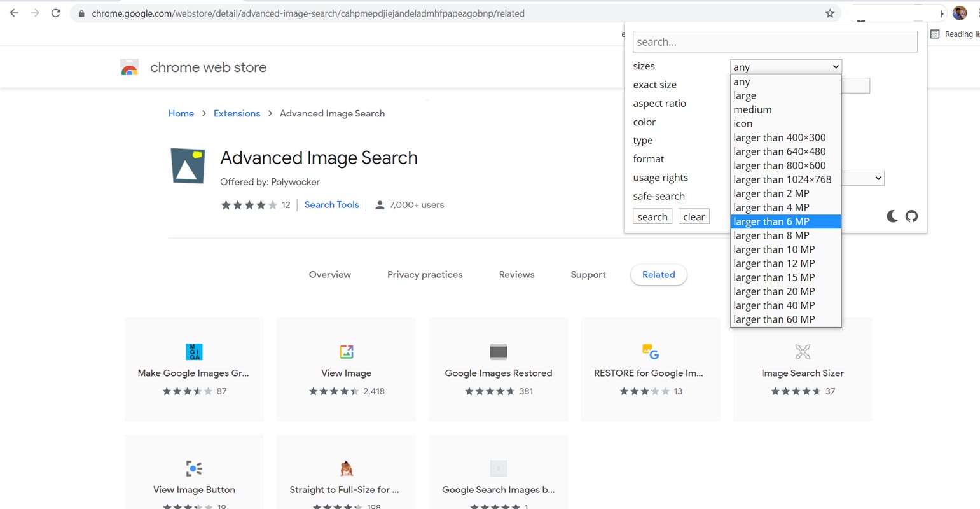Choose 'larger than 4 MP'
Screen dimensions: 980x509
point(786,207)
